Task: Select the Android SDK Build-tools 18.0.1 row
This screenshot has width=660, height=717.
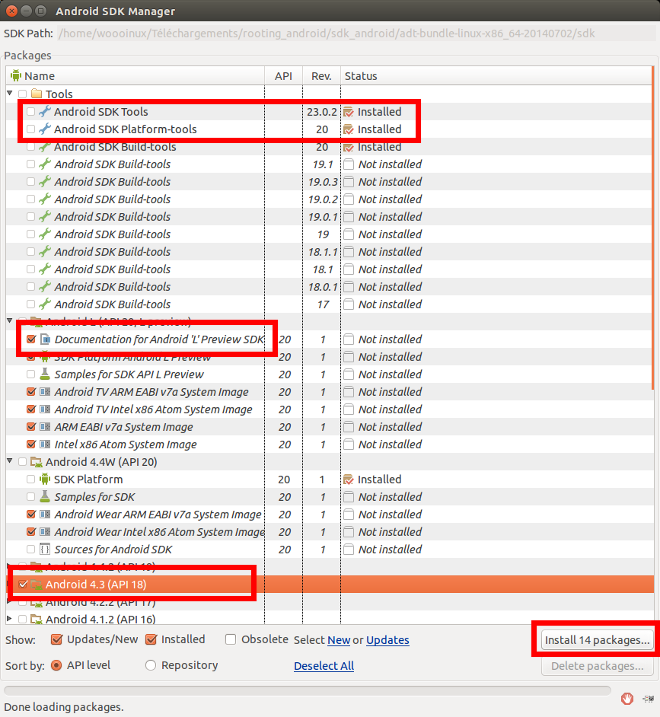Action: (x=329, y=287)
